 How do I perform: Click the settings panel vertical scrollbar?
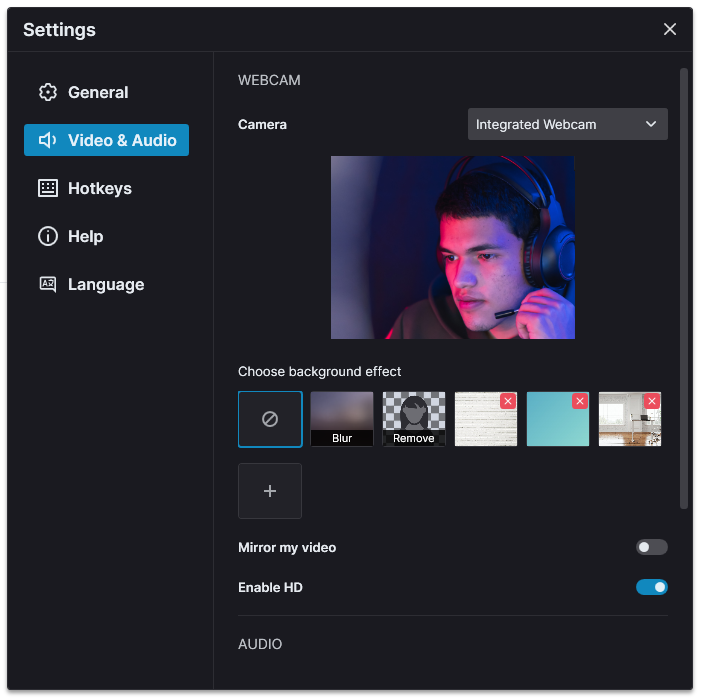[x=683, y=288]
